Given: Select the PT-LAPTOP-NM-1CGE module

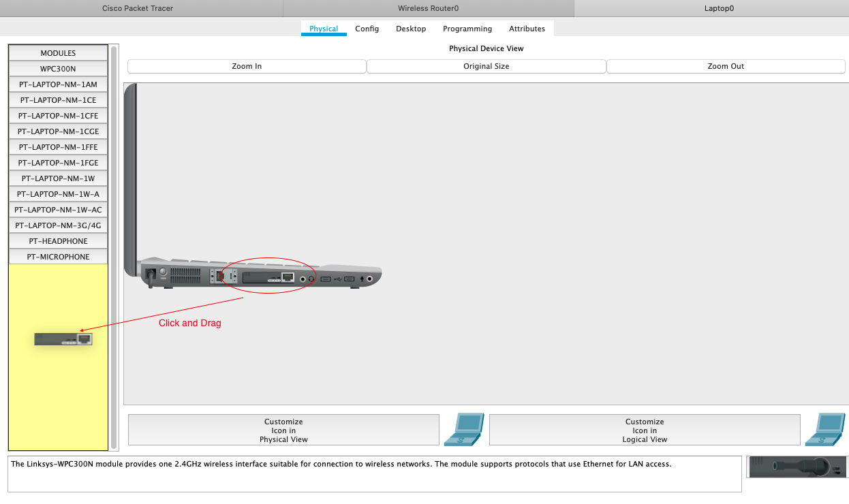Looking at the screenshot, I should [58, 131].
